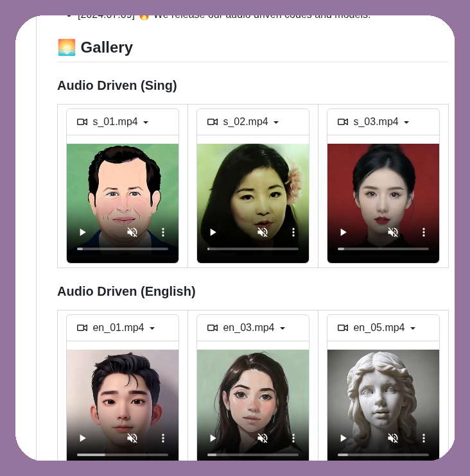Image resolution: width=470 pixels, height=476 pixels.
Task: Unmute the s_01.mp4 video
Action: coord(132,232)
